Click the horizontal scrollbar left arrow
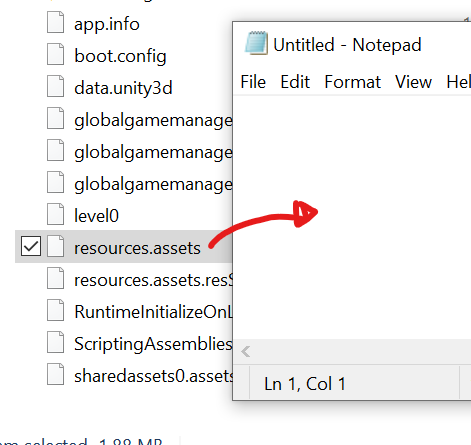The width and height of the screenshot is (471, 445). pyautogui.click(x=246, y=352)
